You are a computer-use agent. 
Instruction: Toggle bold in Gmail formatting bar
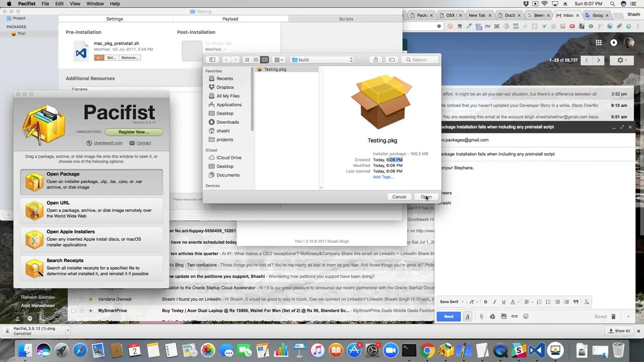point(486,302)
